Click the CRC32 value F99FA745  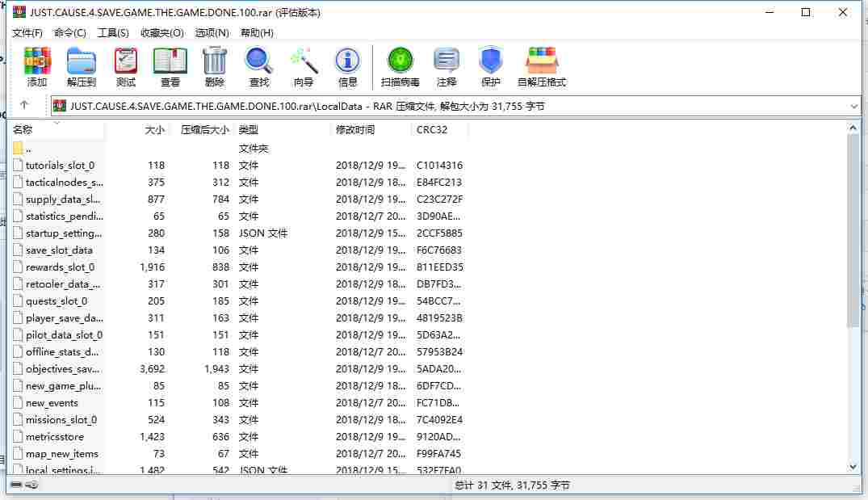[x=439, y=453]
